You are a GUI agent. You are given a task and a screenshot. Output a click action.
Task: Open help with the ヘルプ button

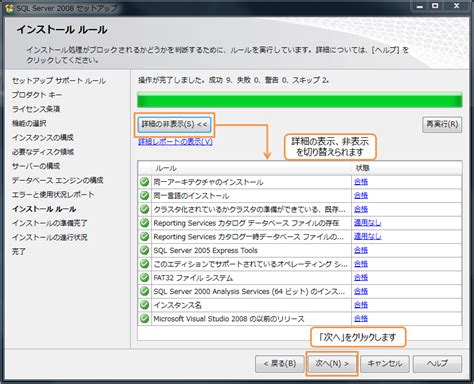437,363
